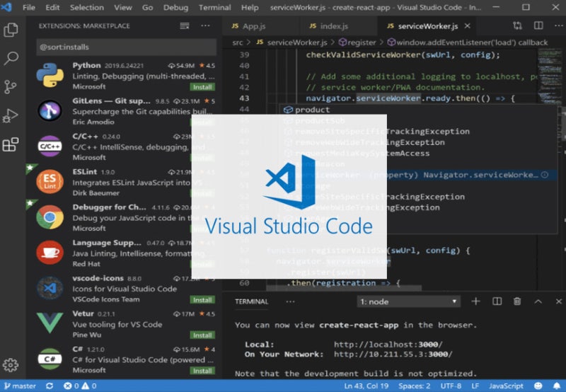Select the Vetur extension icon

(50, 323)
